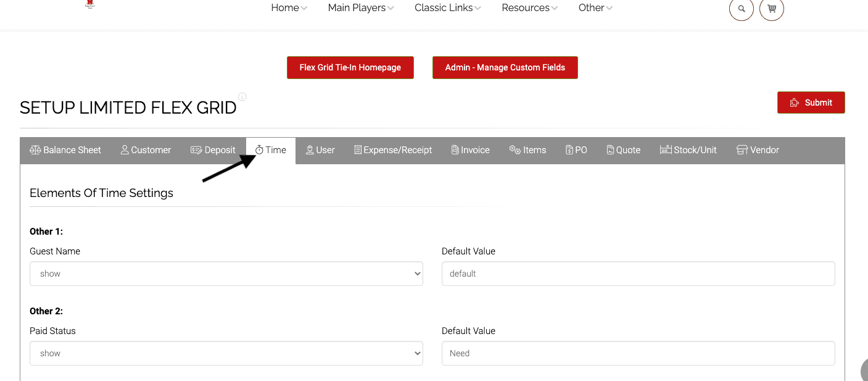Click the Flex Grid Tie-In Homepage button
Image resolution: width=868 pixels, height=381 pixels.
coord(350,68)
